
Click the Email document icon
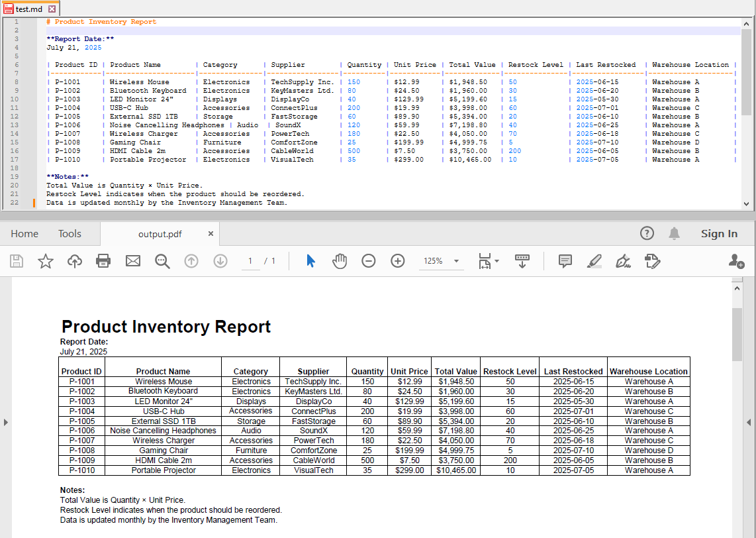(132, 260)
